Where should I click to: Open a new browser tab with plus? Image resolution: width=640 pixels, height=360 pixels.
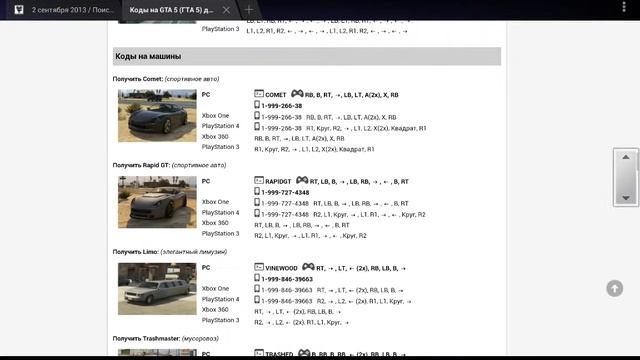click(249, 9)
